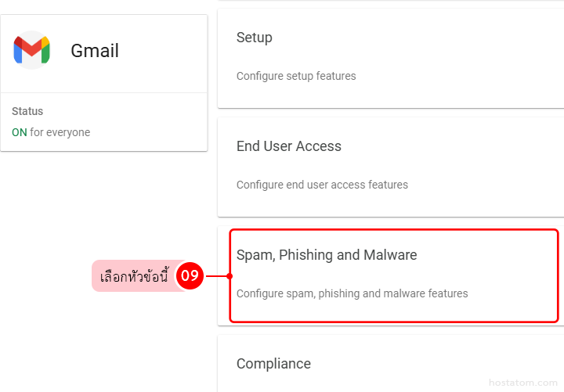This screenshot has height=392, width=564.
Task: Click the pink Thai instruction label
Action: [x=134, y=276]
